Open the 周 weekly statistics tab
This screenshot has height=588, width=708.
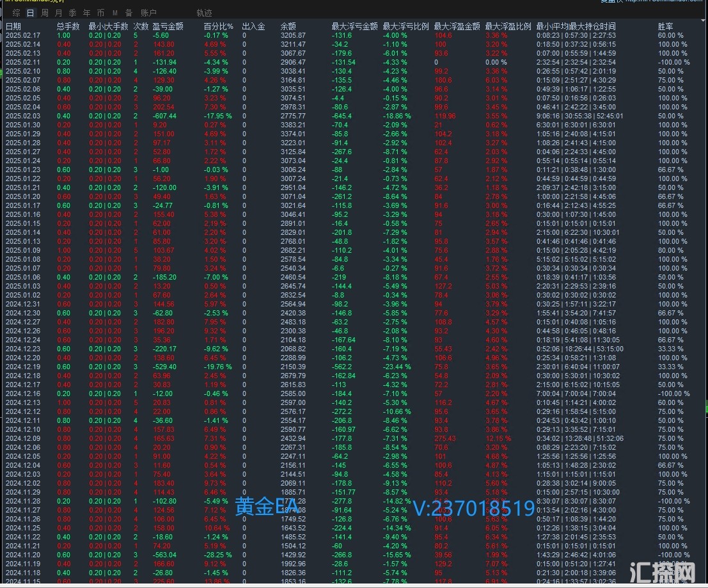(44, 13)
